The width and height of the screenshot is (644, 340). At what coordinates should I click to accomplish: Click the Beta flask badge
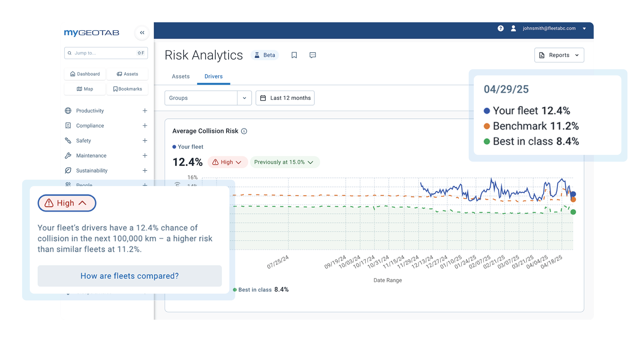265,55
